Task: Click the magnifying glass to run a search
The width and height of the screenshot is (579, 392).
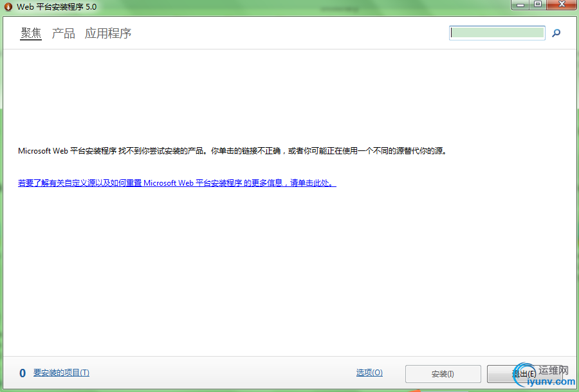Action: point(556,33)
